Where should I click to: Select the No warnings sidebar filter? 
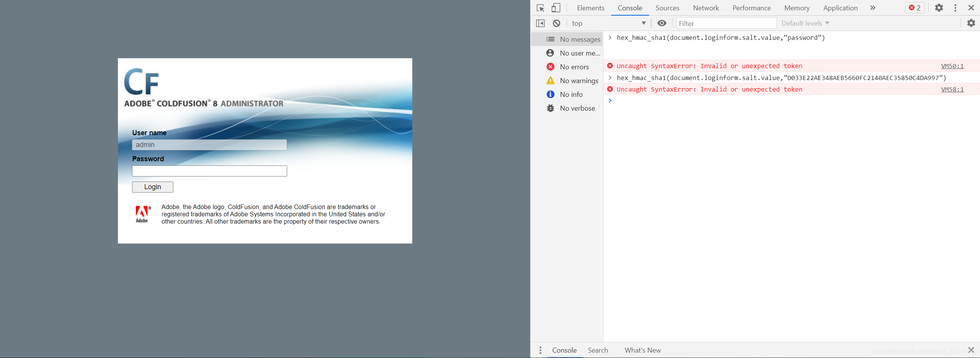[x=567, y=80]
